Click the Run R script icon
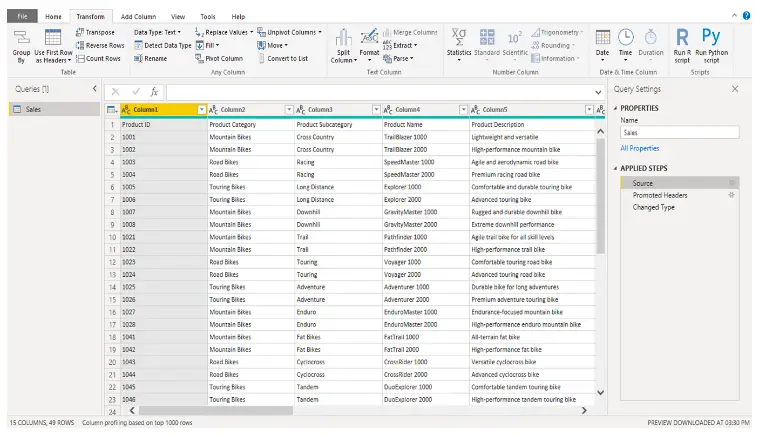Image resolution: width=759 pixels, height=436 pixels. 682,38
